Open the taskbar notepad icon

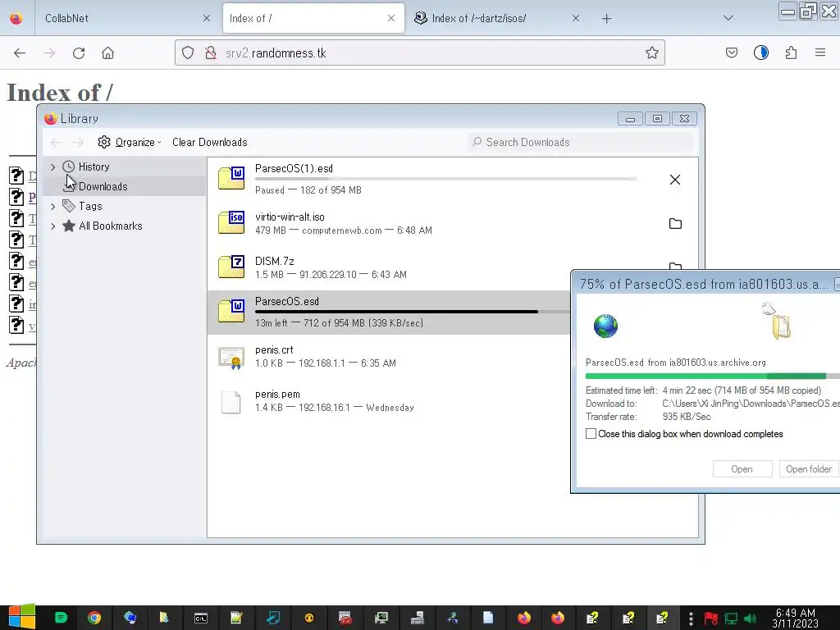coord(236,619)
